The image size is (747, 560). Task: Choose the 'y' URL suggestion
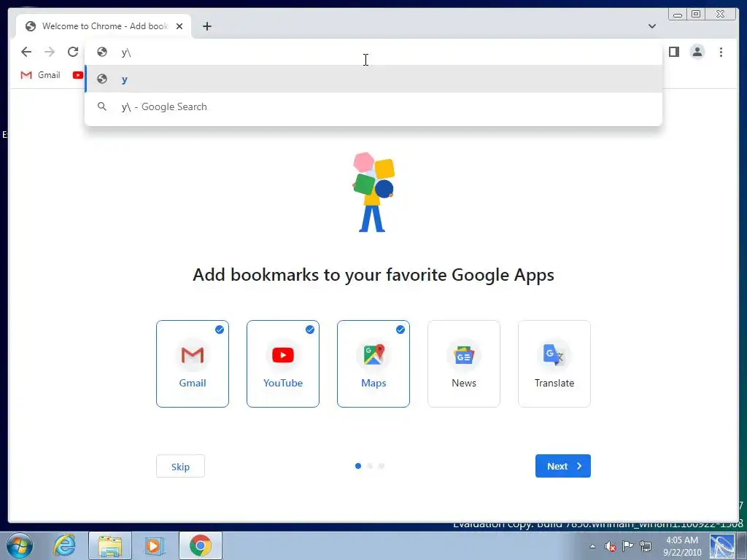[x=373, y=79]
